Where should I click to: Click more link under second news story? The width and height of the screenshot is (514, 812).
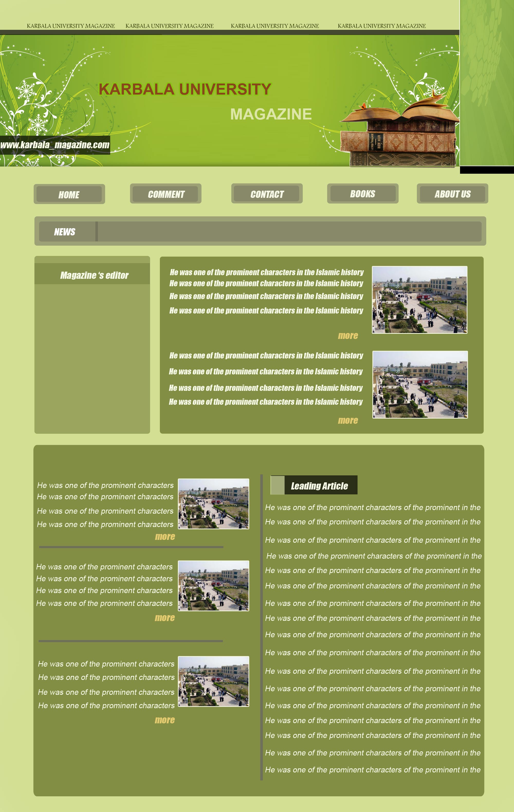(x=348, y=420)
